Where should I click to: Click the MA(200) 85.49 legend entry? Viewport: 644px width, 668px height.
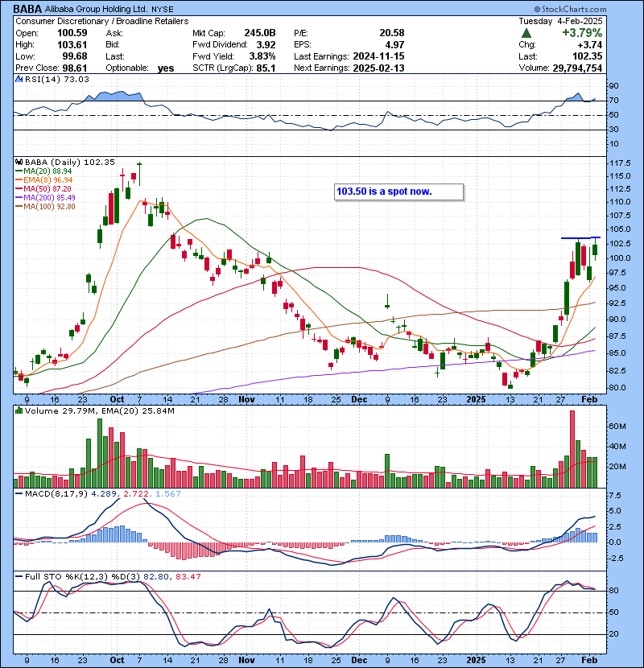tap(45, 198)
